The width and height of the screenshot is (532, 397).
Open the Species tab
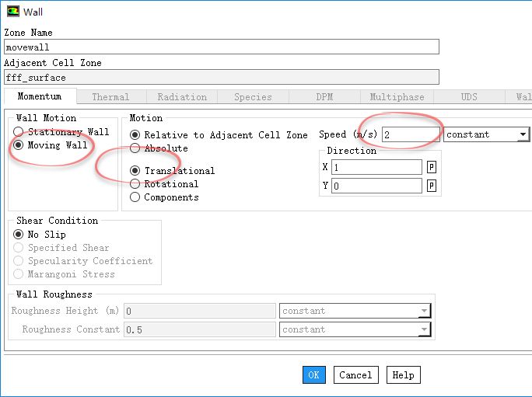pyautogui.click(x=253, y=97)
